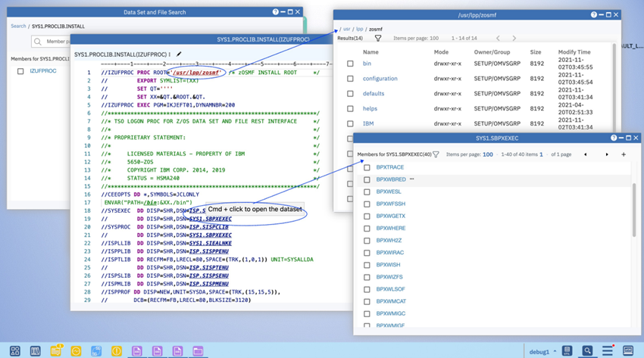Click the ISP.SISPMENU dataset on line 27
This screenshot has height=358, width=644.
point(208,284)
